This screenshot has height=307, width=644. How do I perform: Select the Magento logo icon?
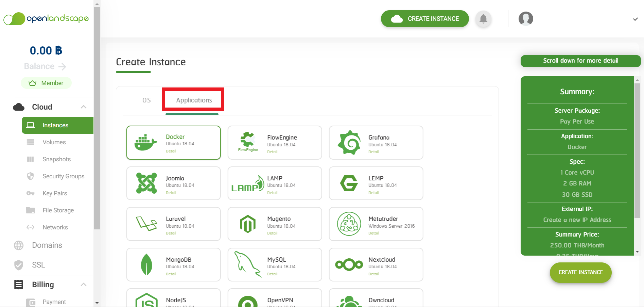click(248, 224)
